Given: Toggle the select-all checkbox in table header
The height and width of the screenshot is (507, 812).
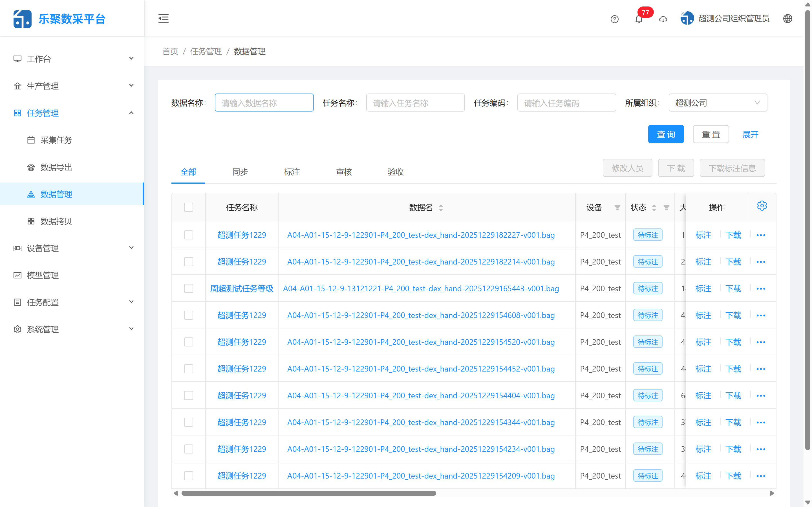Looking at the screenshot, I should 189,207.
